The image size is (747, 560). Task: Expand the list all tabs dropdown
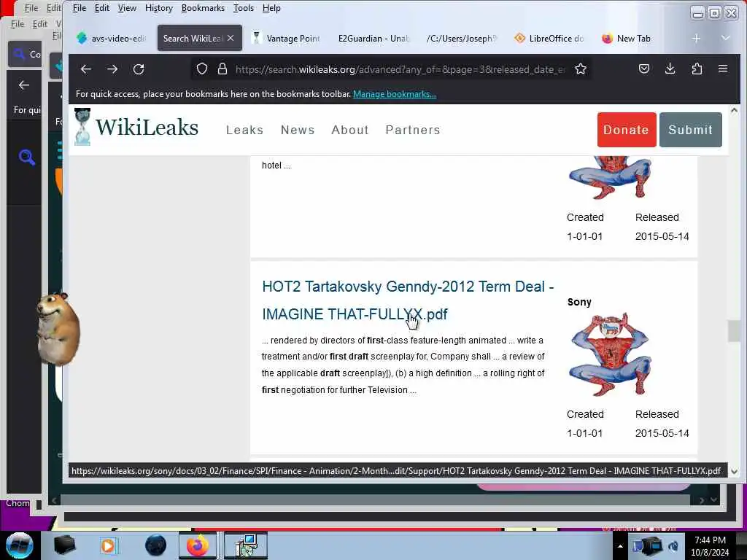pos(725,38)
